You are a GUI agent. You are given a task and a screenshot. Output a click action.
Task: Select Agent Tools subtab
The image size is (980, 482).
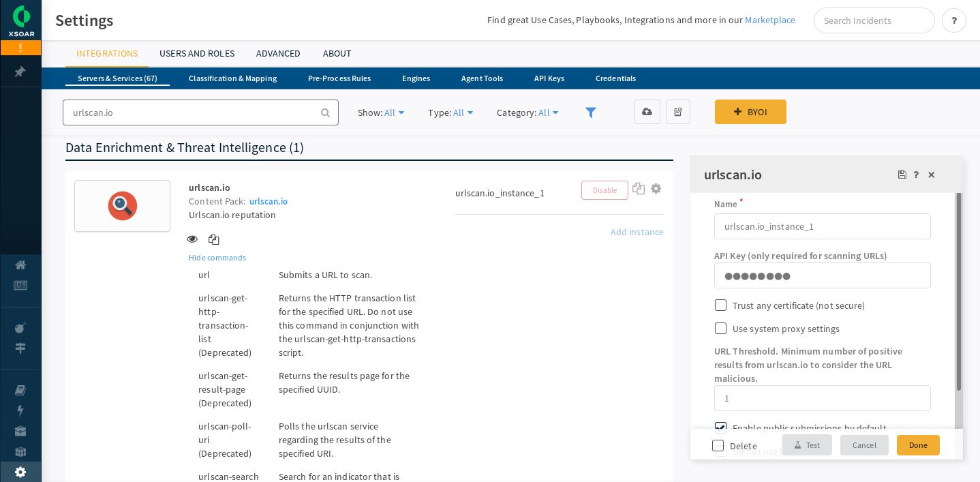pyautogui.click(x=482, y=78)
